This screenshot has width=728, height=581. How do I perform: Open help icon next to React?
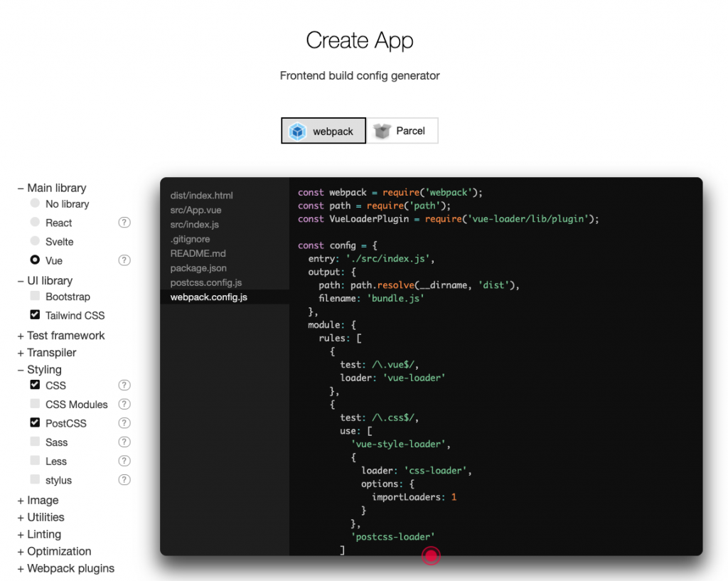coord(124,223)
